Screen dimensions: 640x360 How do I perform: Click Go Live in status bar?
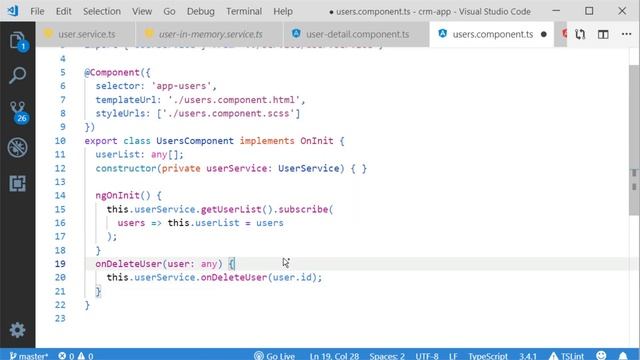(x=274, y=356)
